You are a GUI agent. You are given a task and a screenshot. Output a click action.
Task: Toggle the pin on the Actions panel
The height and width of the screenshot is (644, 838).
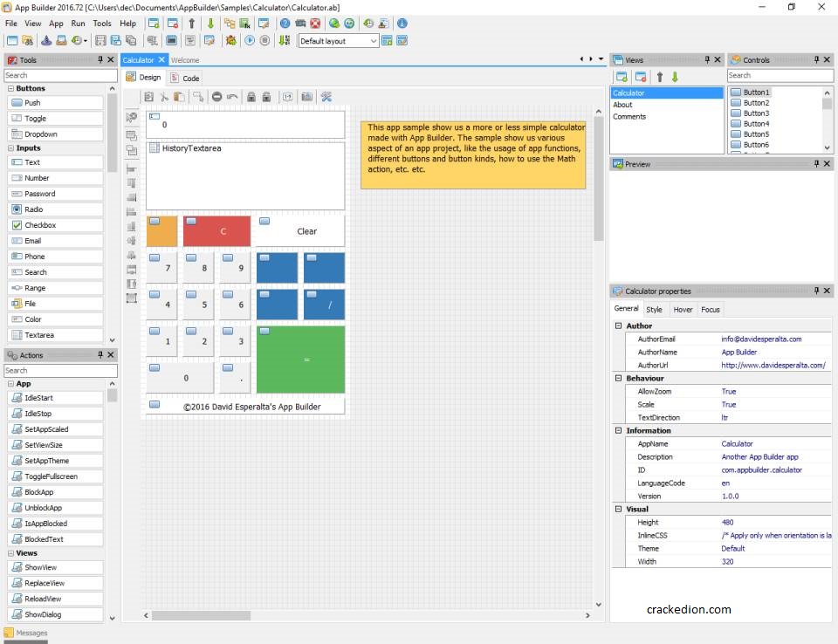point(100,355)
